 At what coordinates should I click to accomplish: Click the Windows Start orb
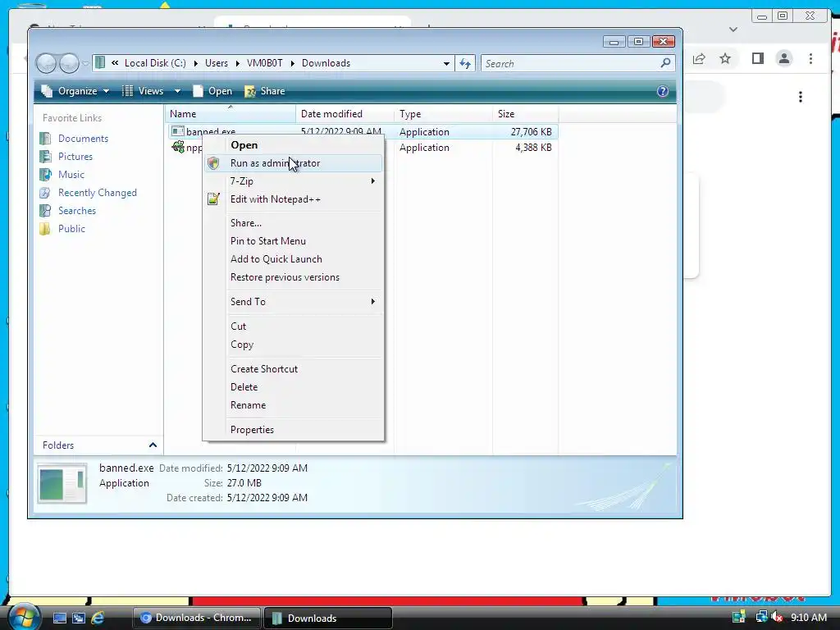(24, 617)
